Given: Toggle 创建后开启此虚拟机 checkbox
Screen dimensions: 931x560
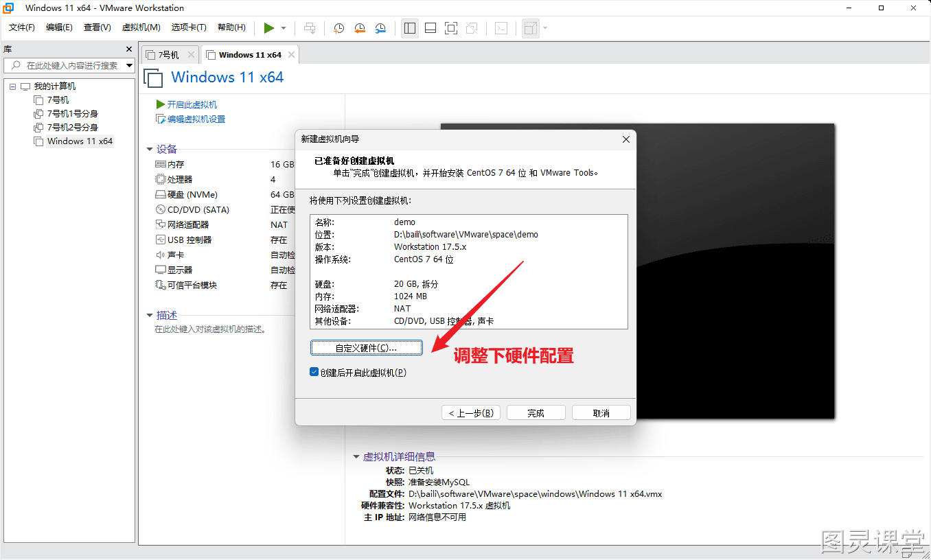Looking at the screenshot, I should pos(314,373).
